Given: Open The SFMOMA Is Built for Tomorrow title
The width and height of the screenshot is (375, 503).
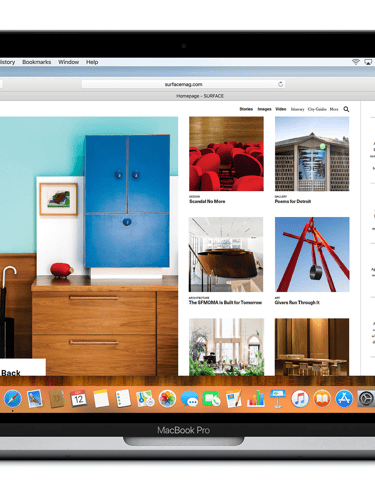Looking at the screenshot, I should coord(225,303).
